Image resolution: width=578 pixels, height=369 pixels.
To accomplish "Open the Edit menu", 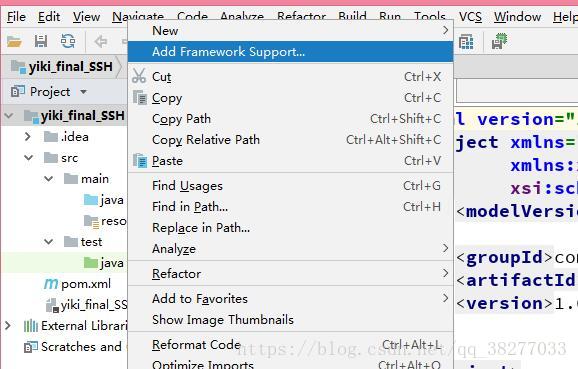I will coord(49,17).
